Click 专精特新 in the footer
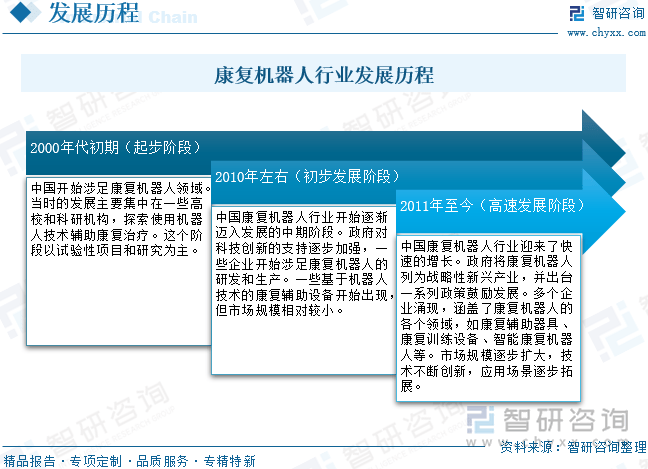Image resolution: width=648 pixels, height=469 pixels. click(230, 461)
